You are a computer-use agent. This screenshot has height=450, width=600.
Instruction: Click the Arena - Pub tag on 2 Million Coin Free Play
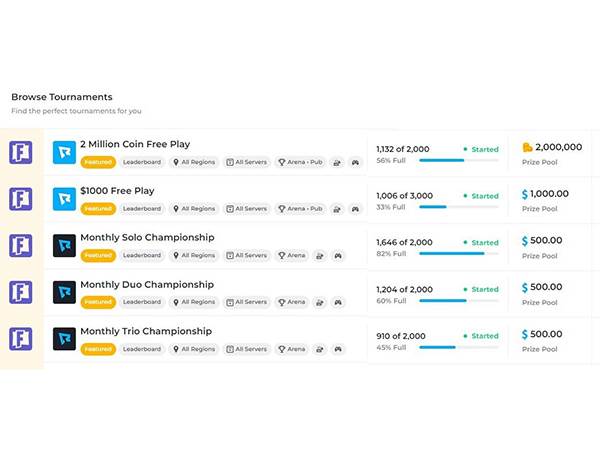coord(300,162)
